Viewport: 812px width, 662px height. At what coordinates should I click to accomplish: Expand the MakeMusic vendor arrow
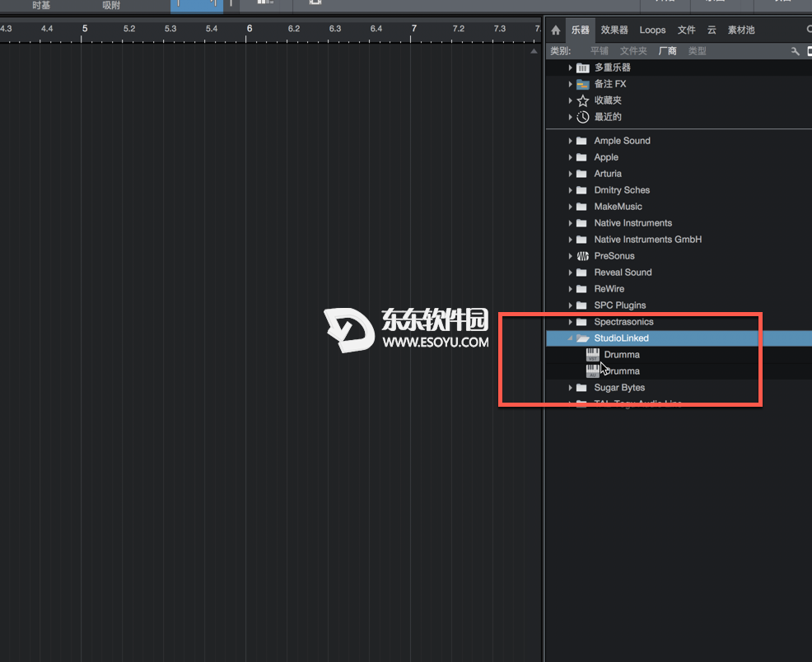(570, 207)
